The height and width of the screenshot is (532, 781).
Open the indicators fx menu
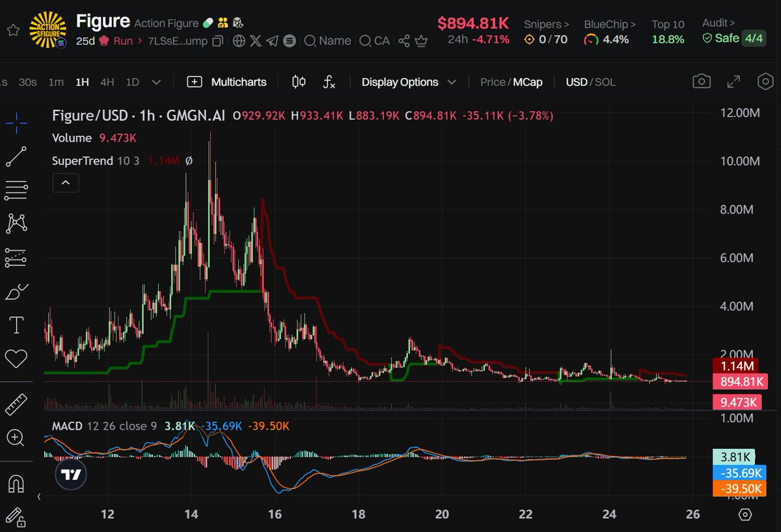(x=329, y=82)
